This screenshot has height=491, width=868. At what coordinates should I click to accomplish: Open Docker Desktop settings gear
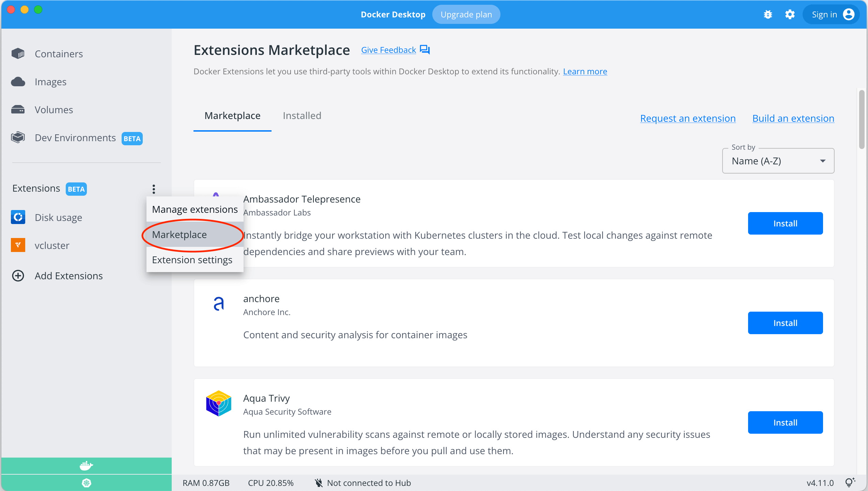click(x=790, y=14)
